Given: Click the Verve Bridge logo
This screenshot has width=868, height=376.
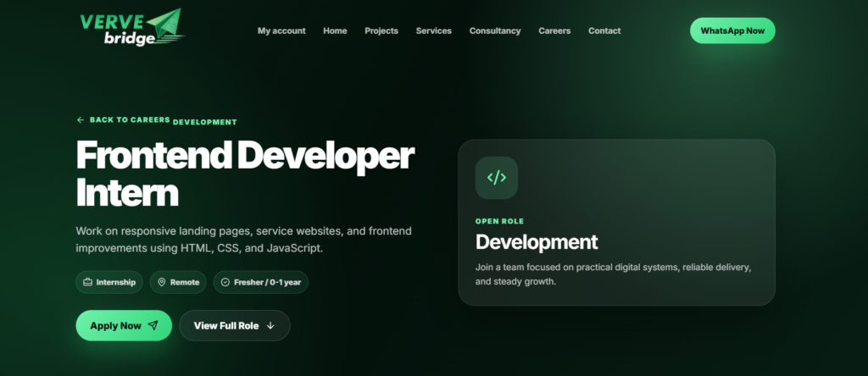Looking at the screenshot, I should 132,27.
